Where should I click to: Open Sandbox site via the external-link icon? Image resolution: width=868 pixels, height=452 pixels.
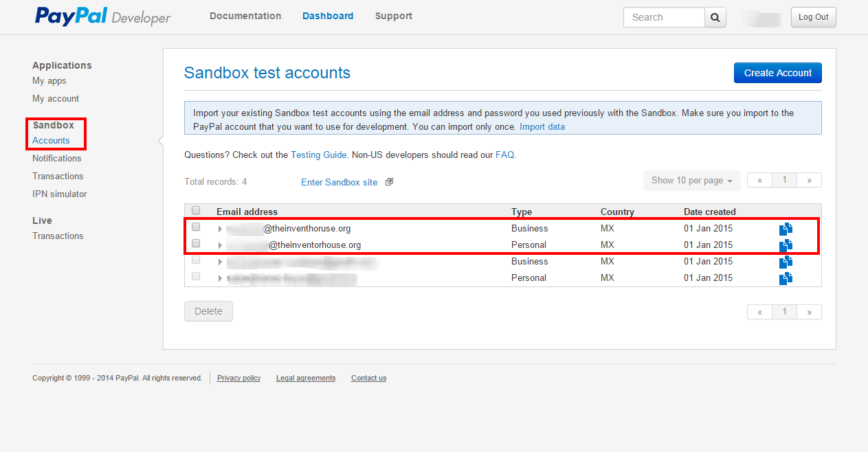(388, 181)
